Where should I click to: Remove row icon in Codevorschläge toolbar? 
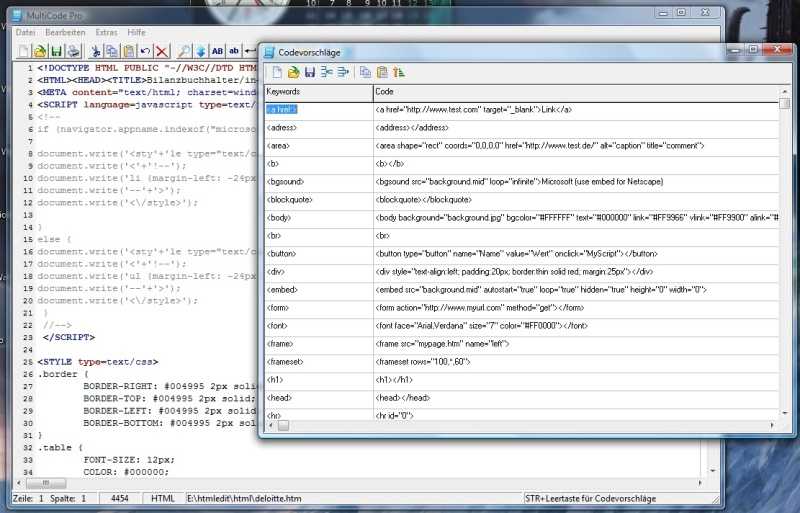343,72
